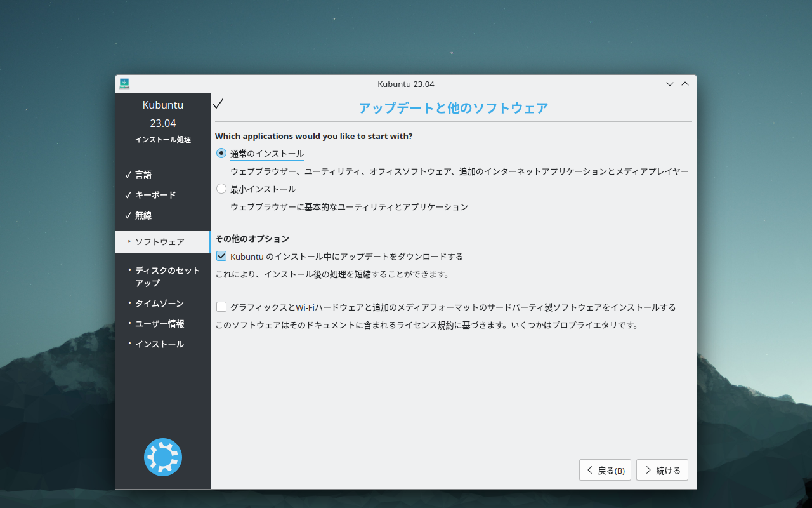Click the Kubuntu 23.04 window title

click(x=406, y=84)
